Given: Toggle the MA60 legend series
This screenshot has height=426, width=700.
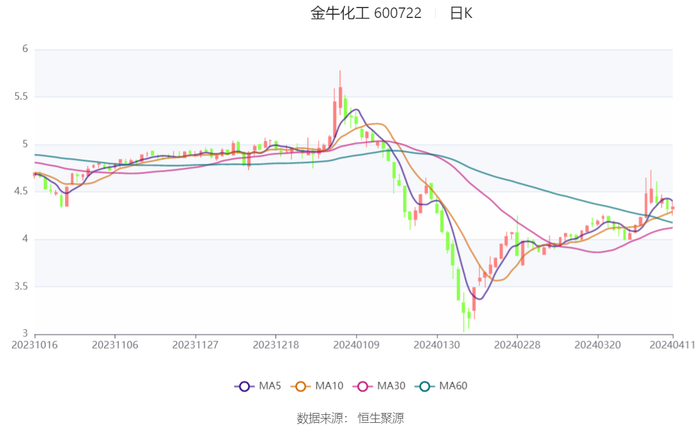Looking at the screenshot, I should click(441, 386).
